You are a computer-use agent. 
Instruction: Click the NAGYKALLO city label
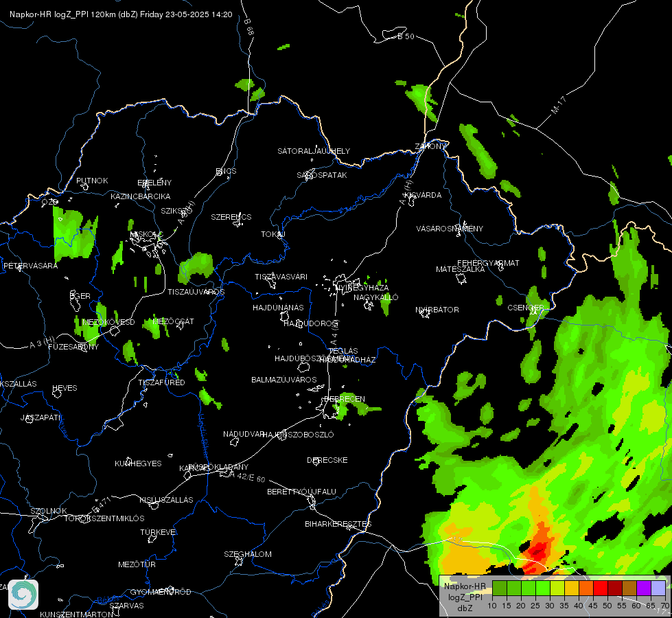[376, 297]
